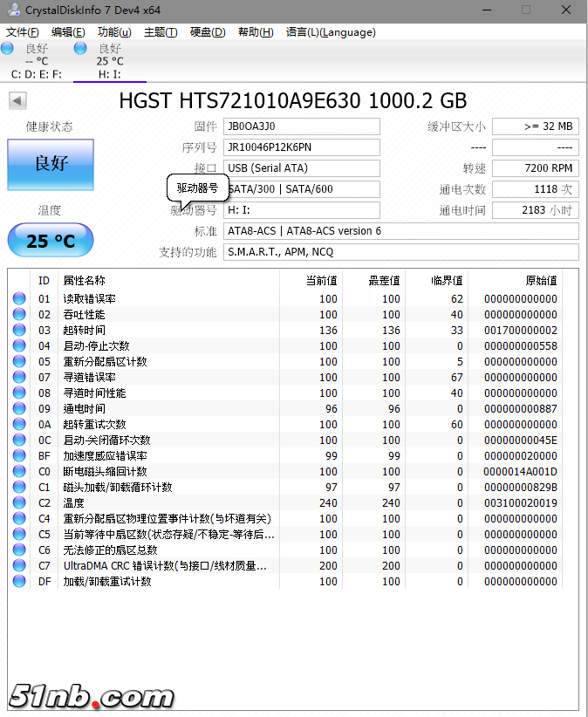Click status orb for 读取错误率 row

(19, 299)
